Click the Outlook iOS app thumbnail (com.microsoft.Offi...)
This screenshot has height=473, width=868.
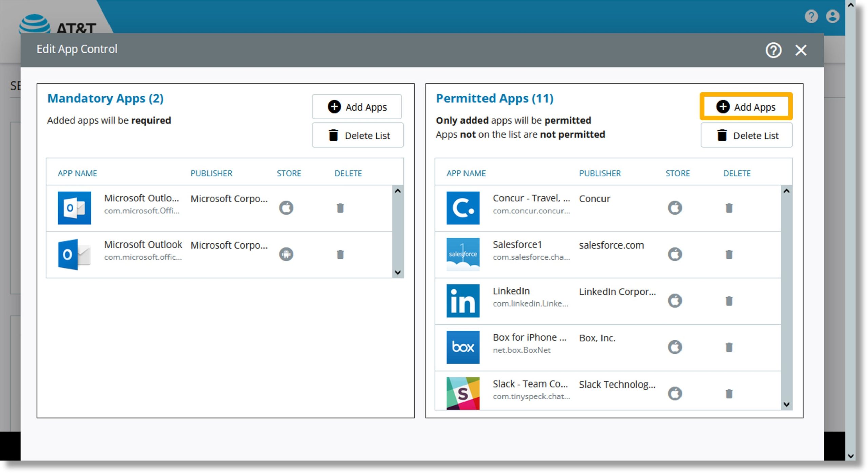pos(74,208)
